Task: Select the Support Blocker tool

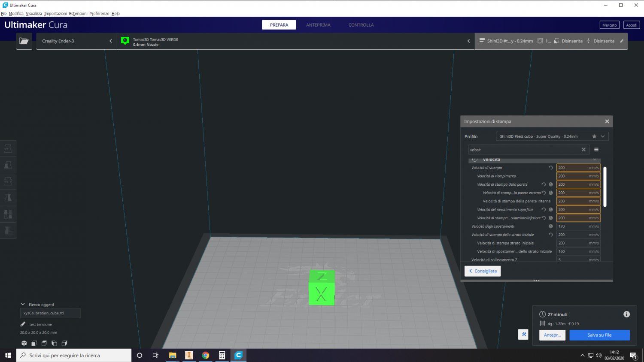Action: [x=8, y=230]
